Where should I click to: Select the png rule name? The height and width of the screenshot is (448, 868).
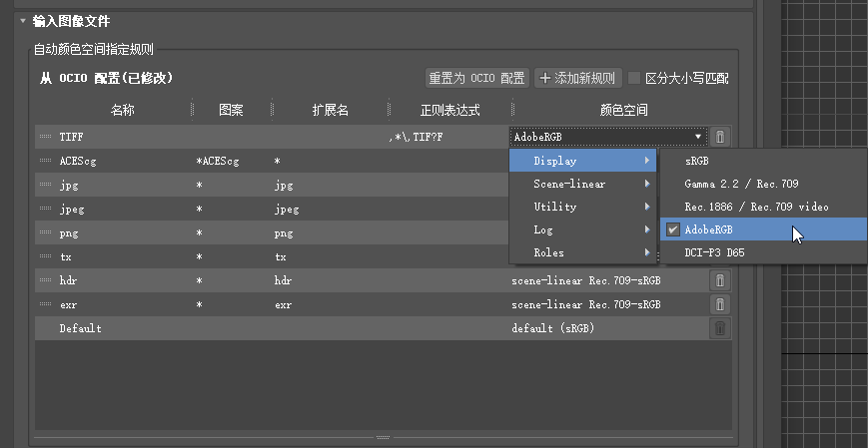pyautogui.click(x=69, y=232)
